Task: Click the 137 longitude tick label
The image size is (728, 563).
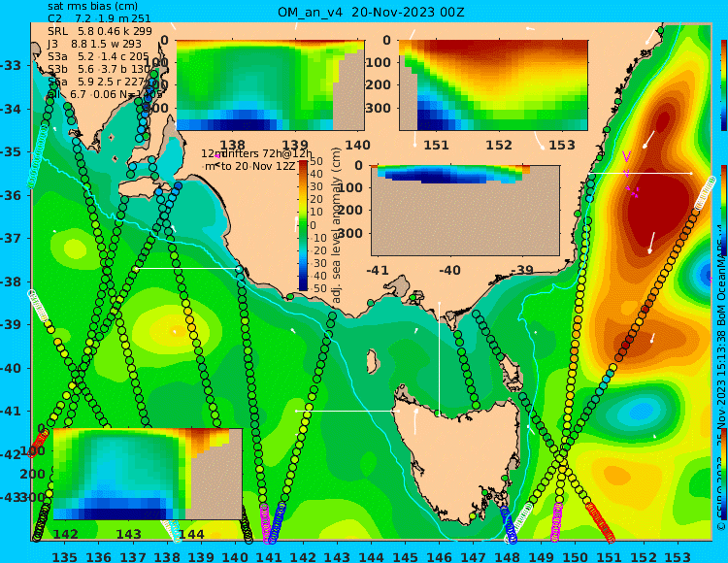Action: pos(133,556)
